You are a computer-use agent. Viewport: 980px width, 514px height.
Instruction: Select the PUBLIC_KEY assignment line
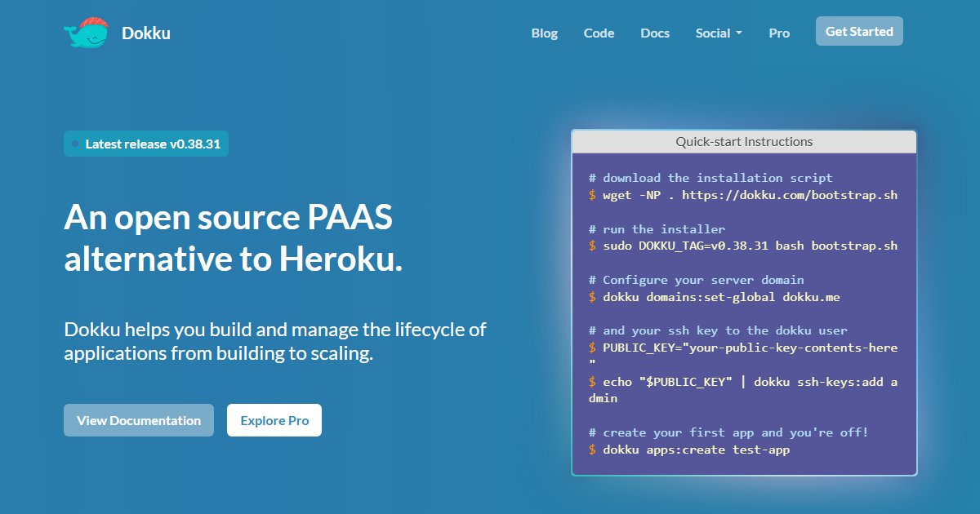[x=743, y=356]
